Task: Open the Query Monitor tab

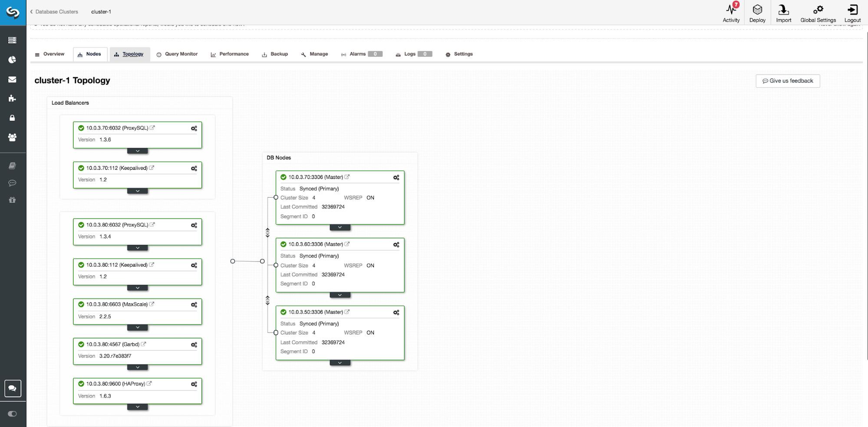Action: [x=177, y=54]
